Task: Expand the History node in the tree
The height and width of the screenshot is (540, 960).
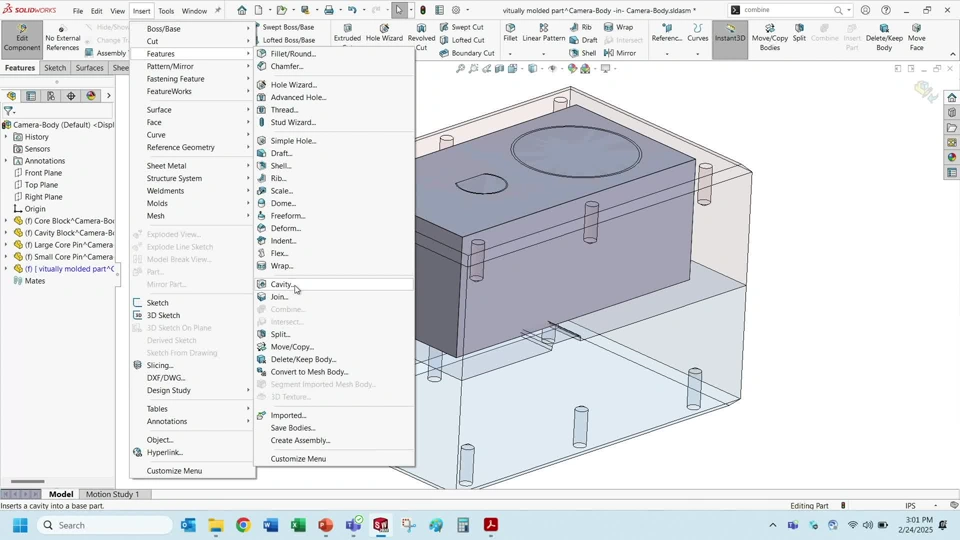Action: pyautogui.click(x=6, y=137)
